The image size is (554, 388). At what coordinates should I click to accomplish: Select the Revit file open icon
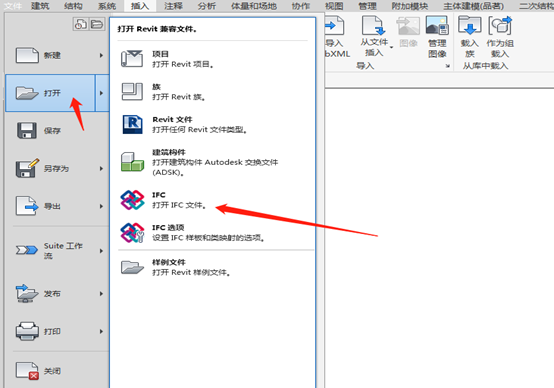132,124
